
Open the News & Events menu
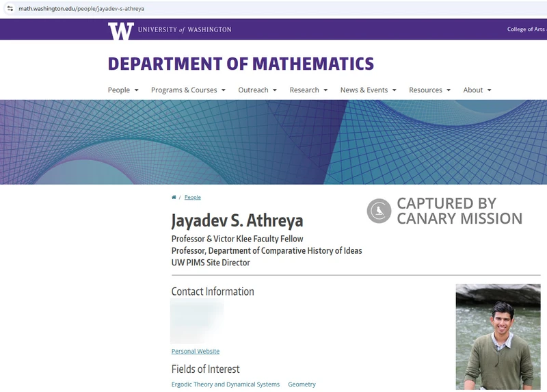(364, 90)
